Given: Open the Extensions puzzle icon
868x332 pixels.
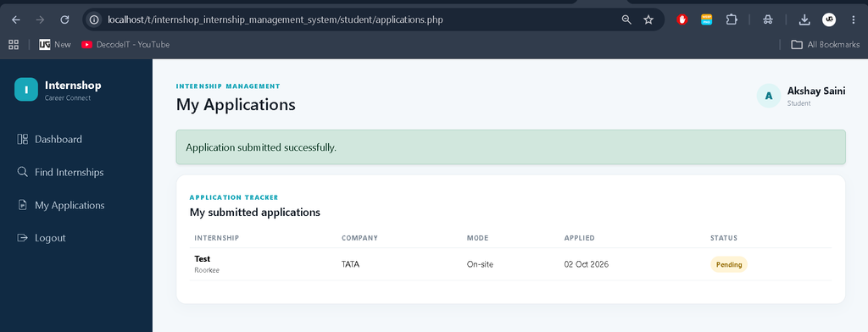Looking at the screenshot, I should click(x=732, y=20).
